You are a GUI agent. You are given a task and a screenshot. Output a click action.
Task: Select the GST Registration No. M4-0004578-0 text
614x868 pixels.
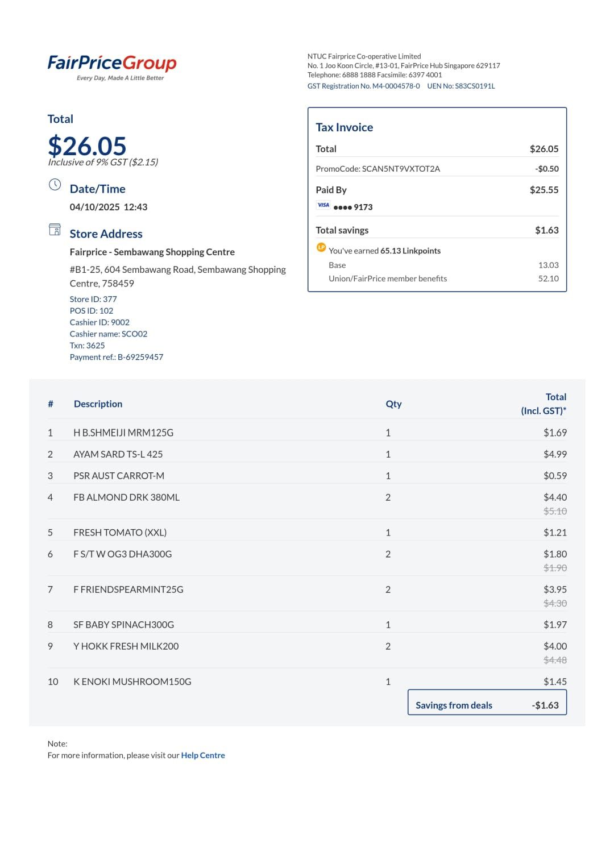[x=364, y=86]
